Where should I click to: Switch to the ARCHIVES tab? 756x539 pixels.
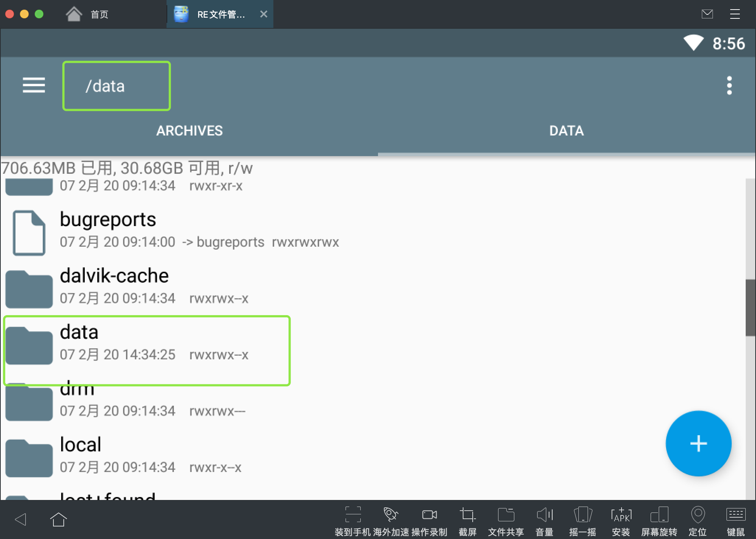tap(189, 131)
